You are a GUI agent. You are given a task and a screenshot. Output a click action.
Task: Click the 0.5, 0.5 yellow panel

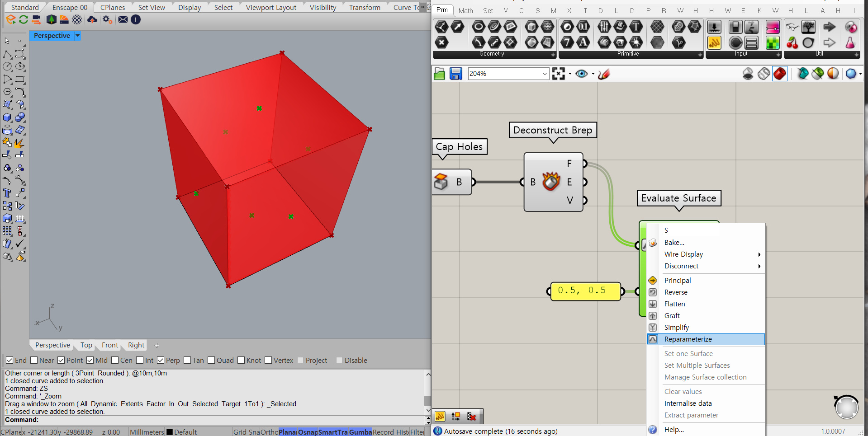pos(585,291)
